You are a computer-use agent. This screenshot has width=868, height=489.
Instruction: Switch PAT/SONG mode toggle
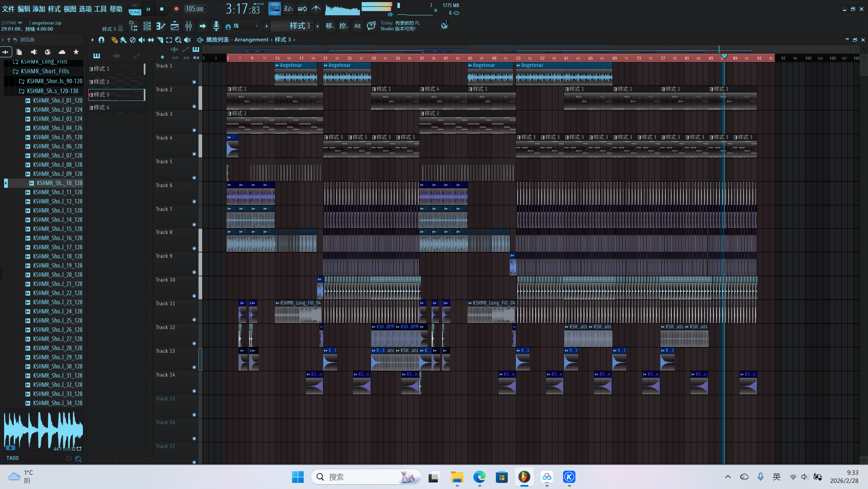[135, 9]
